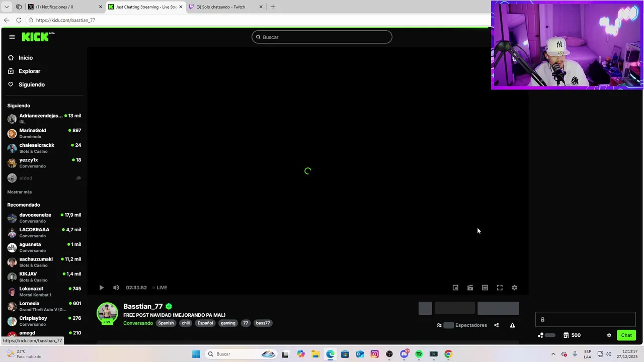Click the locked chat input field
Image resolution: width=644 pixels, height=362 pixels.
click(x=586, y=319)
